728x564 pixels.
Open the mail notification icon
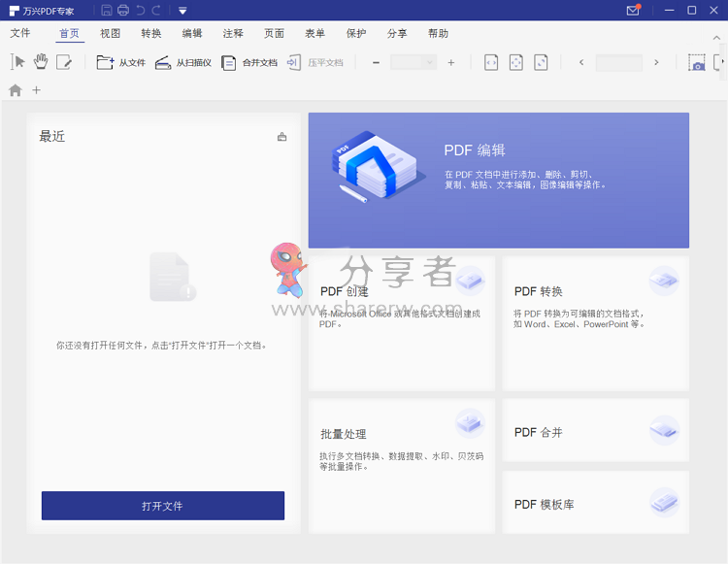click(633, 10)
